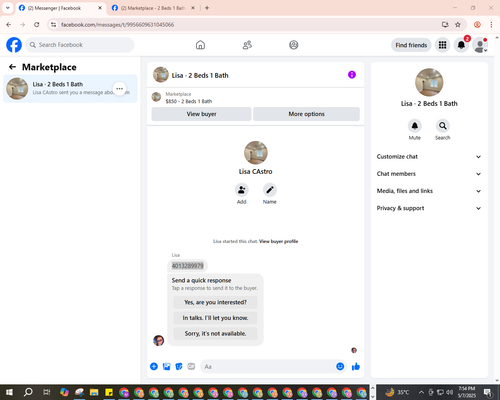Open options for Lisa conversation row
Screen dimensions: 500x400
coord(120,88)
